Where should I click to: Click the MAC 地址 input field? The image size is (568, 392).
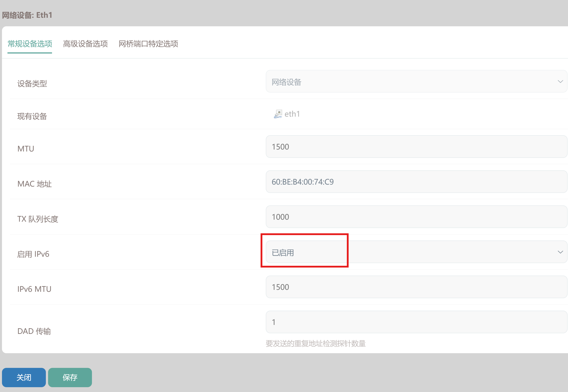(416, 182)
